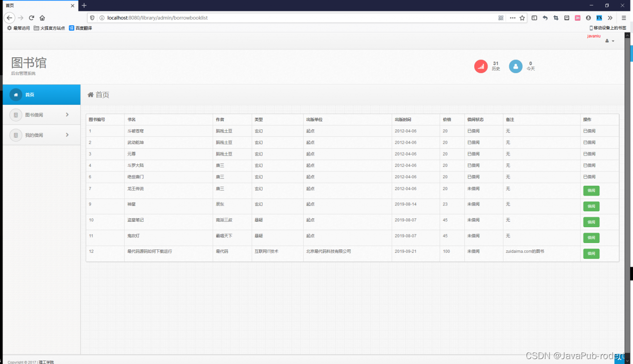Reload the page with the refresh icon
Viewport: 633px width, 364px height.
32,18
